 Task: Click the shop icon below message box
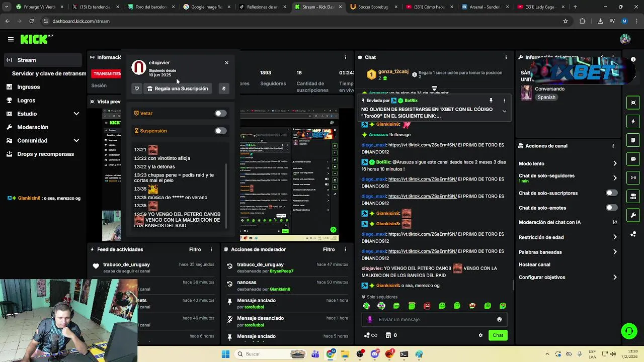[388, 335]
